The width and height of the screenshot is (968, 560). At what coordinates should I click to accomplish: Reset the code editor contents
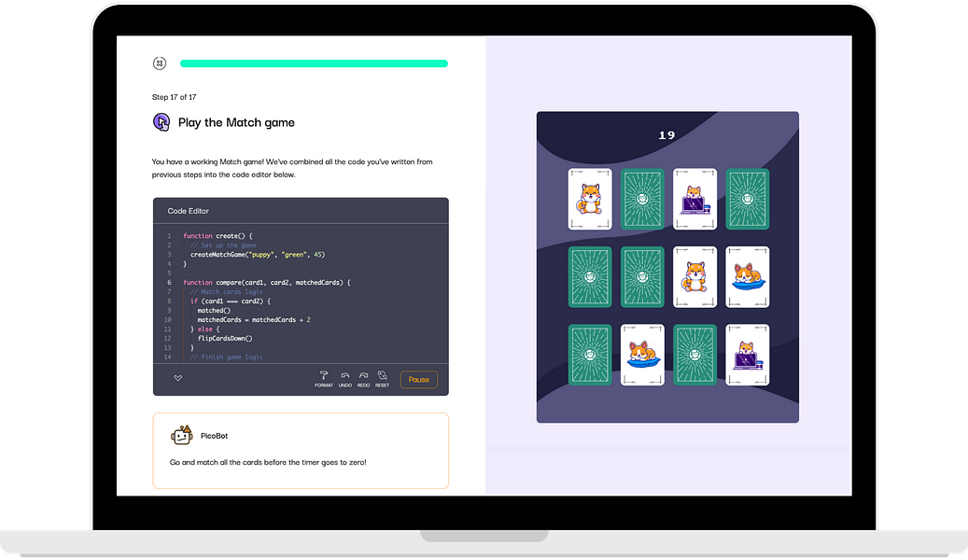[x=382, y=378]
